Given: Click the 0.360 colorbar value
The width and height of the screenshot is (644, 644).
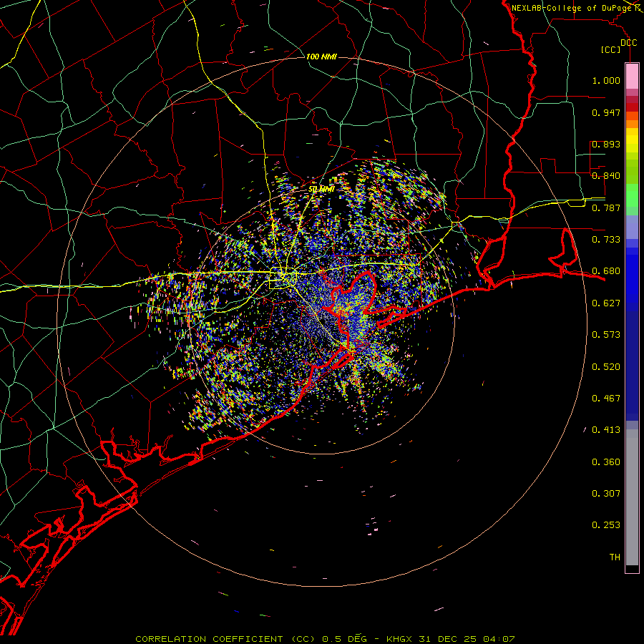Looking at the screenshot, I should point(606,462).
